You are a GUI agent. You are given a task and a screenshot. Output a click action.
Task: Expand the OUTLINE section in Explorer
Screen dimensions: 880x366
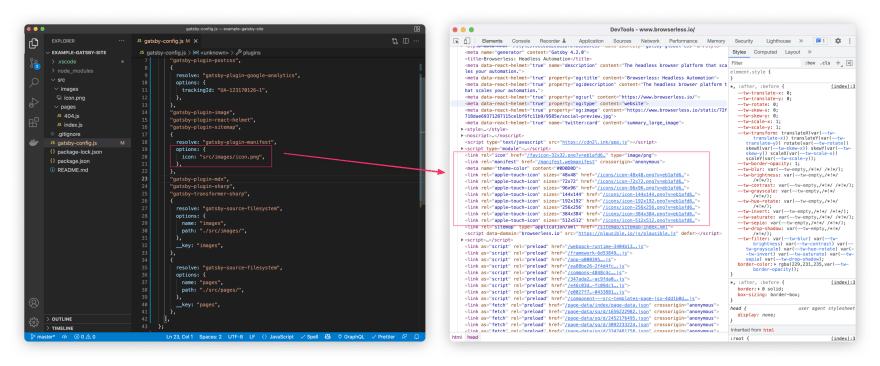62,319
